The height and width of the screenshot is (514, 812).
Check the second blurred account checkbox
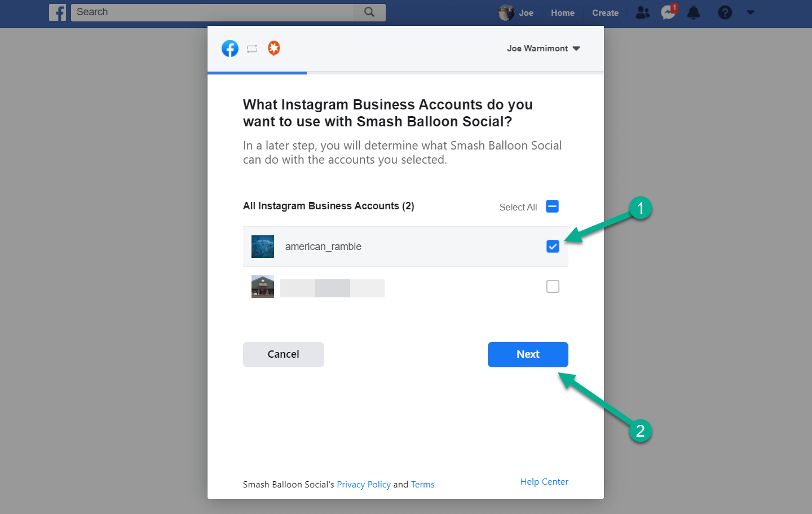pyautogui.click(x=553, y=287)
